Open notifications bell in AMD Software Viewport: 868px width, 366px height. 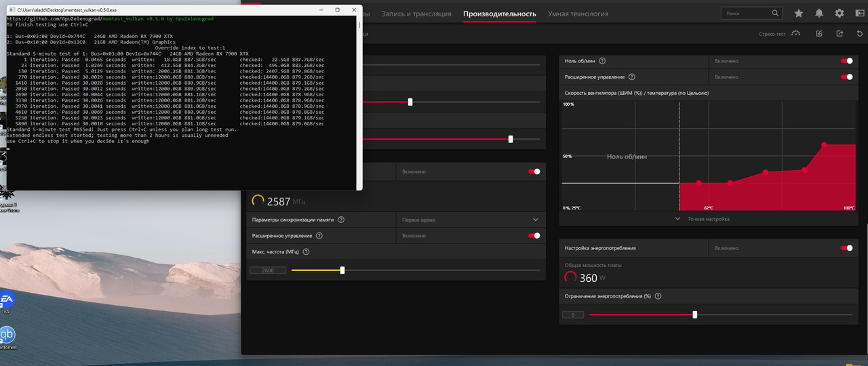[x=819, y=14]
